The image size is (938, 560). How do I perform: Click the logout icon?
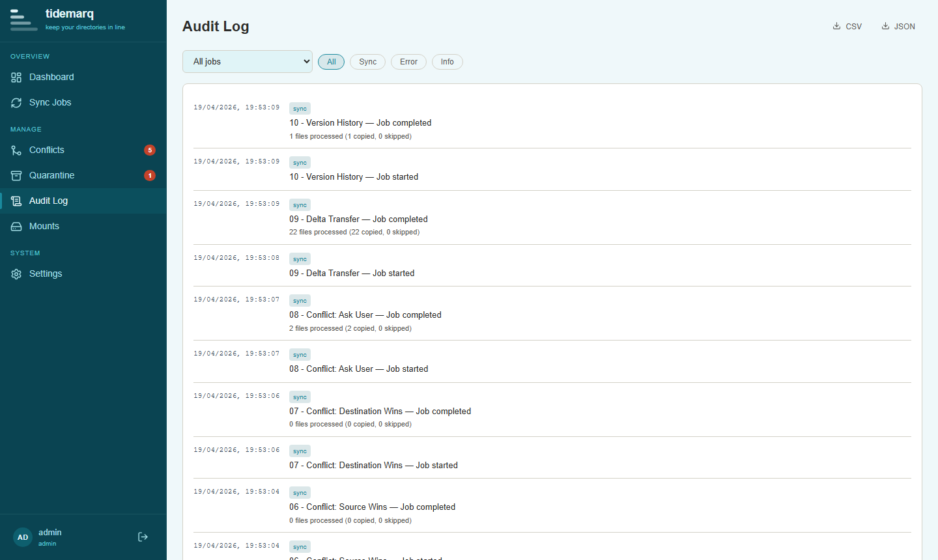(x=143, y=537)
